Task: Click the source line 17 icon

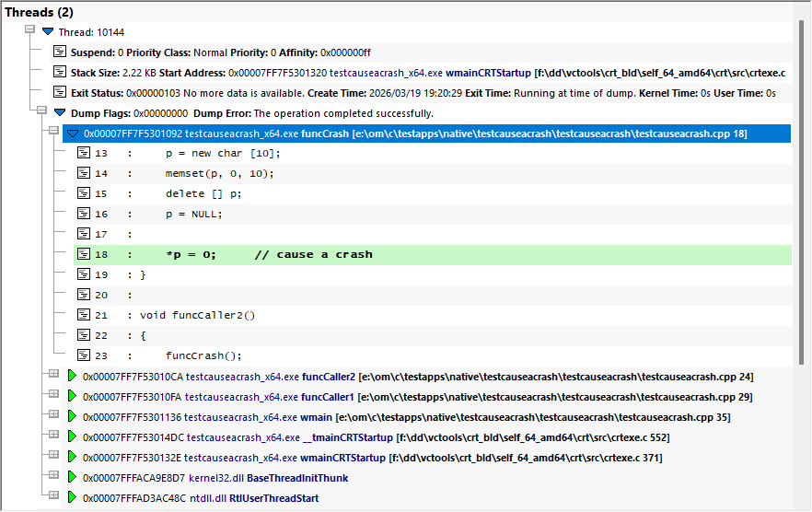Action: tap(84, 233)
